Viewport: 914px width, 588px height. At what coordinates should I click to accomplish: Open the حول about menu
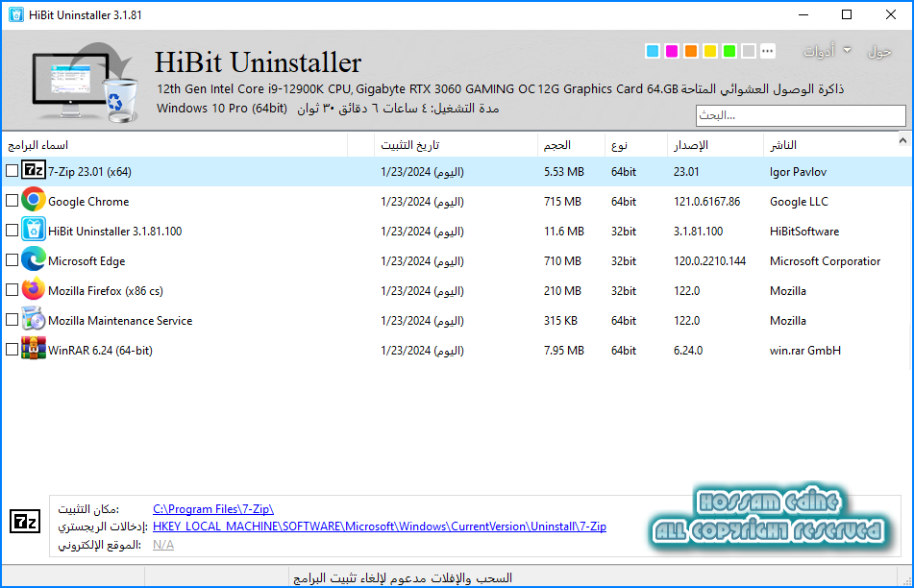pos(879,52)
